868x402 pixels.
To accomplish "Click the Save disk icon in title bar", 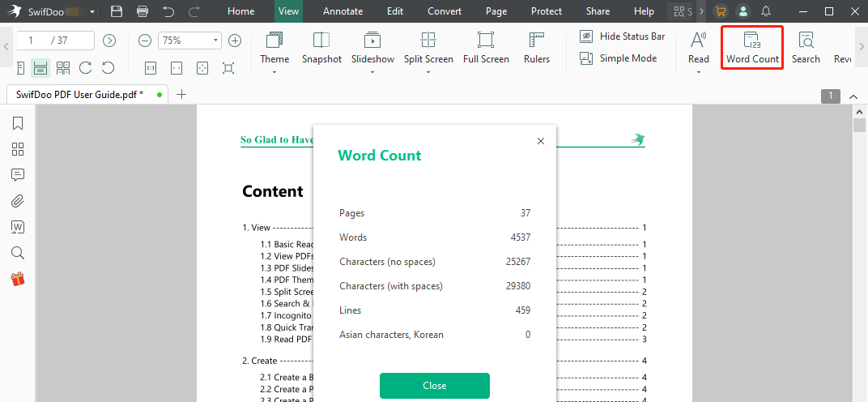I will tap(117, 11).
